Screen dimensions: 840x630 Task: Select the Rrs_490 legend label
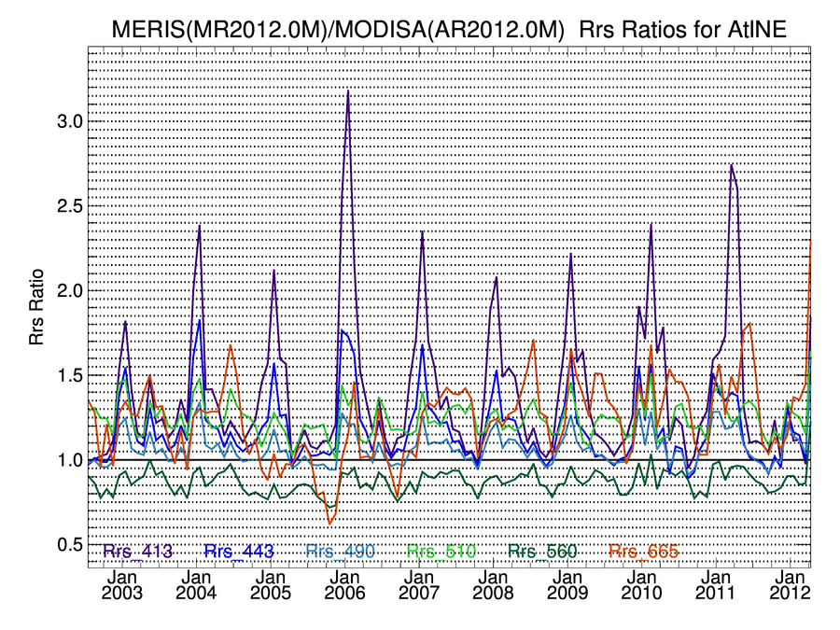(x=340, y=551)
